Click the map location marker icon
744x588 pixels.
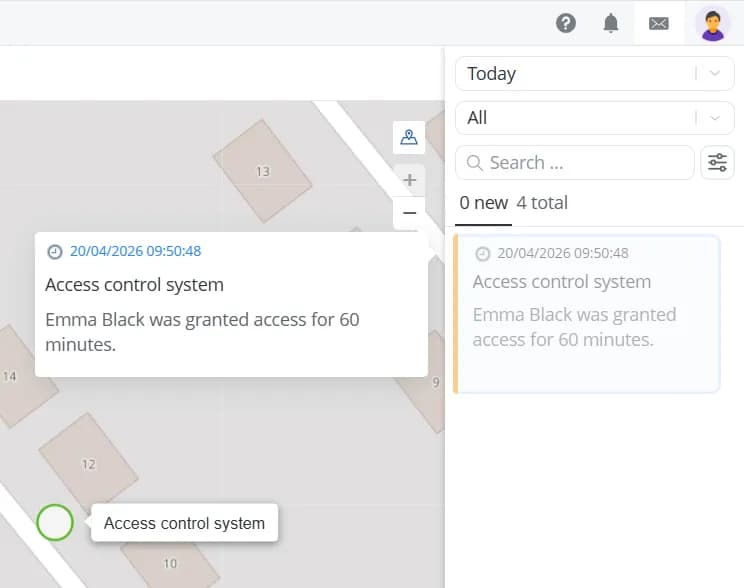(409, 137)
